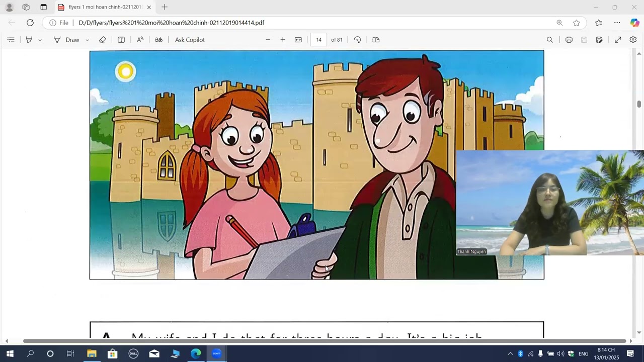Open the Translate tool

[x=158, y=40]
